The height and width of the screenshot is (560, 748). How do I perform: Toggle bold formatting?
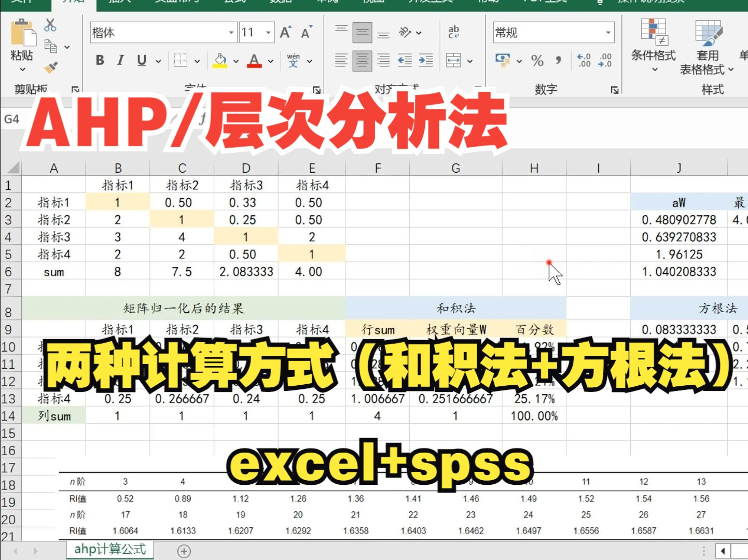(100, 61)
